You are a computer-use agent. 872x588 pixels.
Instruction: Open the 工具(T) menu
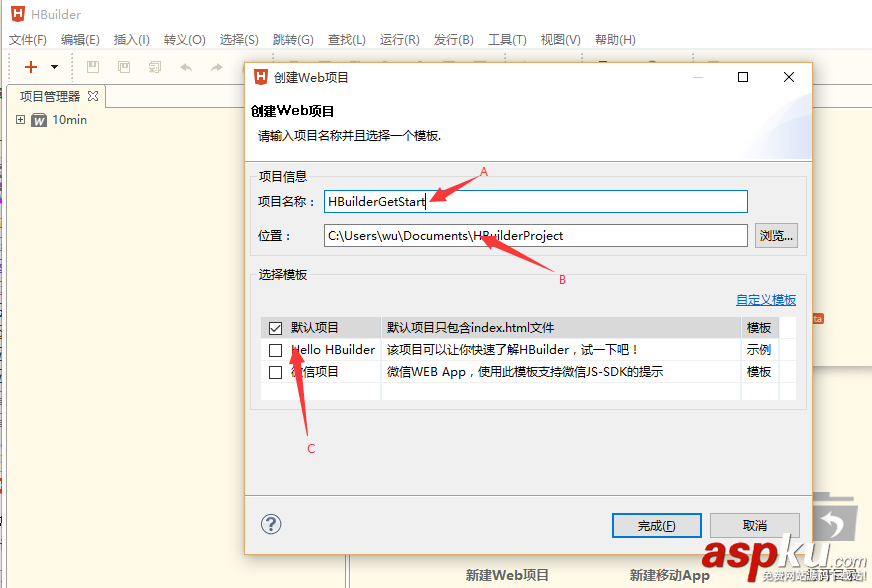(507, 39)
